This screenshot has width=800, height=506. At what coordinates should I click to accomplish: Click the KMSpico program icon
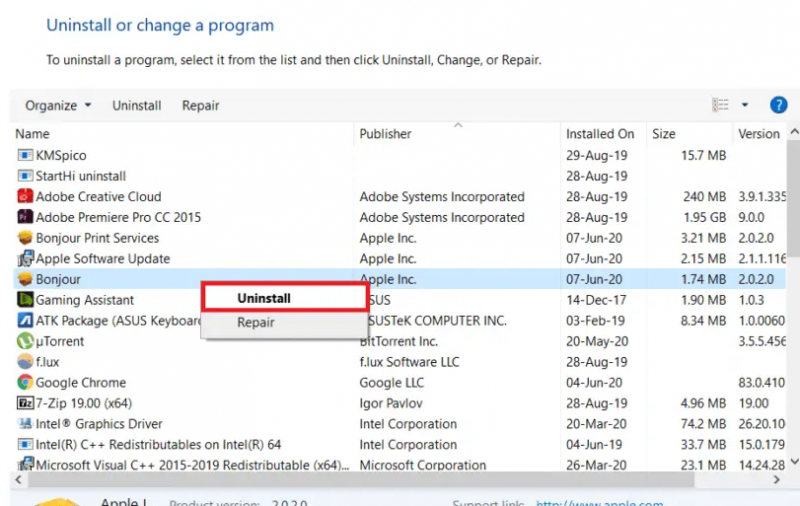[x=25, y=155]
